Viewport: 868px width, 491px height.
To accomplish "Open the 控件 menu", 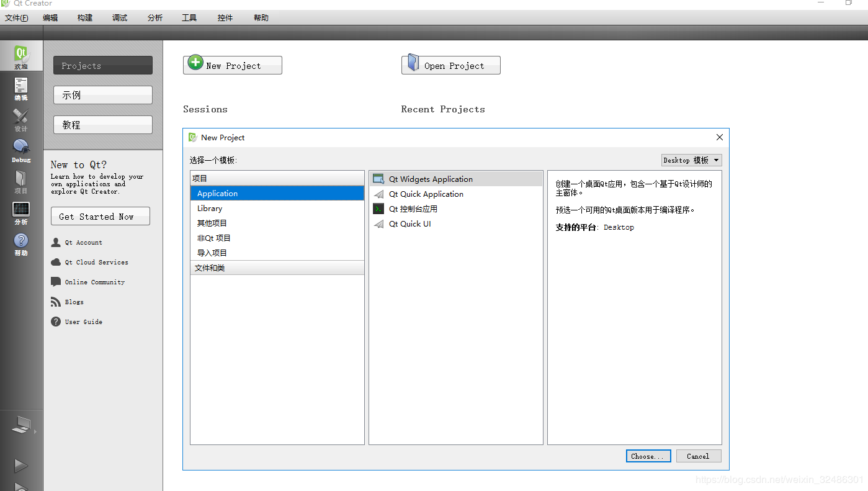I will point(225,18).
